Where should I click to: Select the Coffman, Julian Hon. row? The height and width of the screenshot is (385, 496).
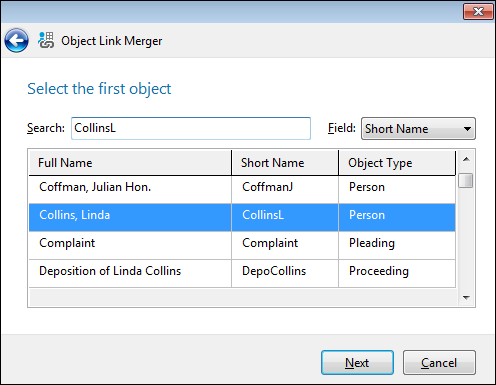pyautogui.click(x=242, y=189)
